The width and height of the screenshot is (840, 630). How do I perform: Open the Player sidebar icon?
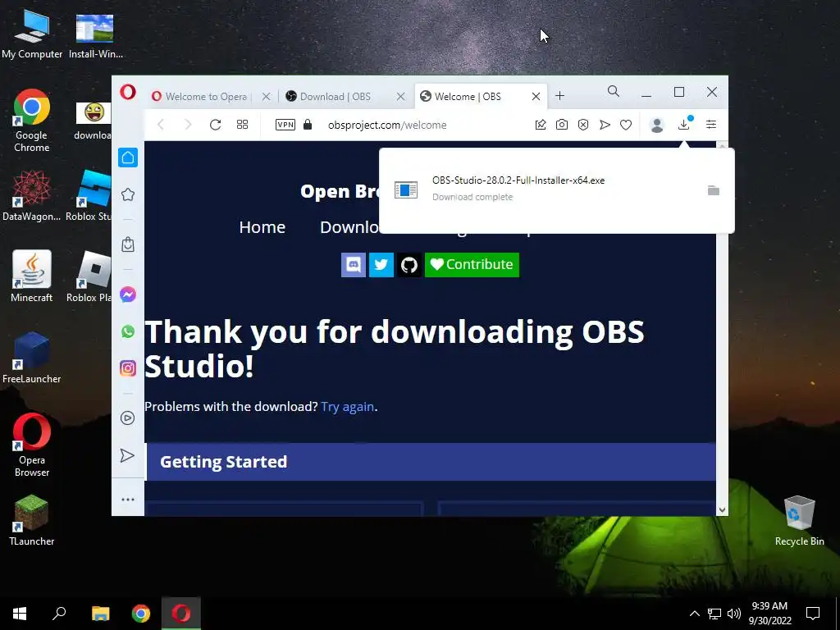coord(127,418)
